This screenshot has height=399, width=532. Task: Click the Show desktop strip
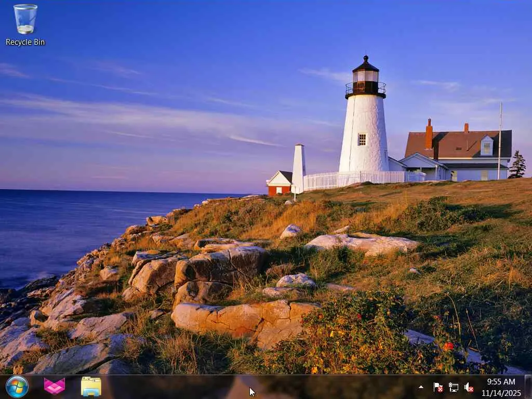tap(528, 387)
